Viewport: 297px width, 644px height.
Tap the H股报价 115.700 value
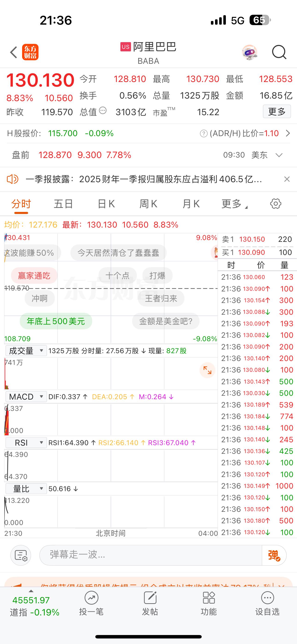point(63,134)
